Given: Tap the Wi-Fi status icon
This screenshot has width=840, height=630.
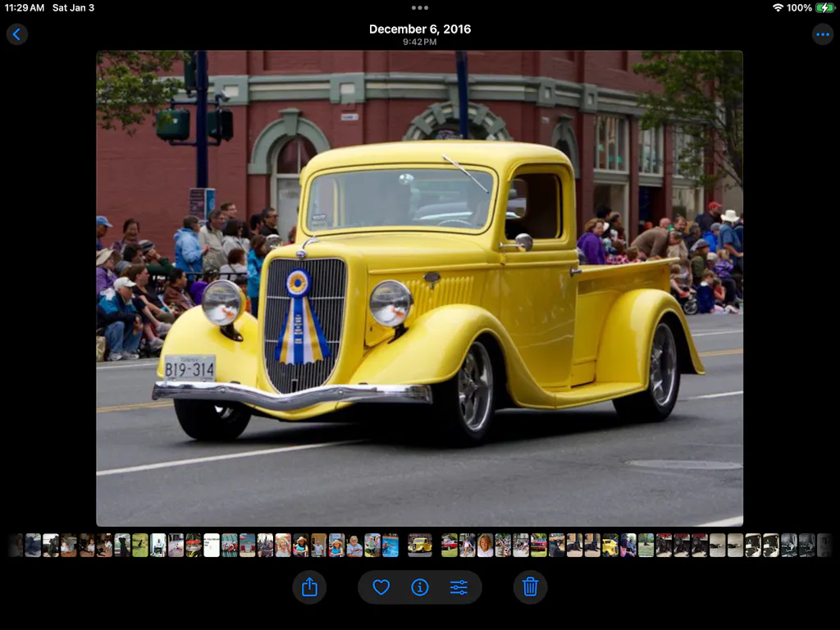Looking at the screenshot, I should tap(778, 7).
